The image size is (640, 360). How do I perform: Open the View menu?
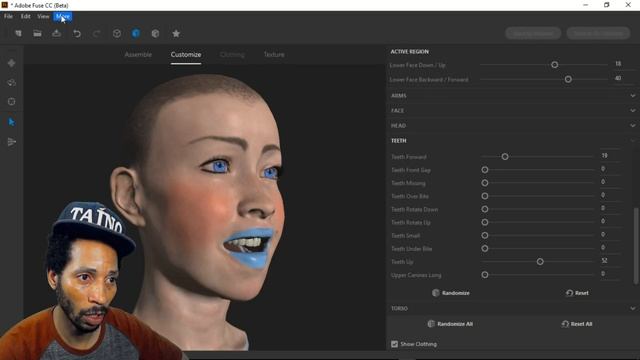(x=43, y=16)
